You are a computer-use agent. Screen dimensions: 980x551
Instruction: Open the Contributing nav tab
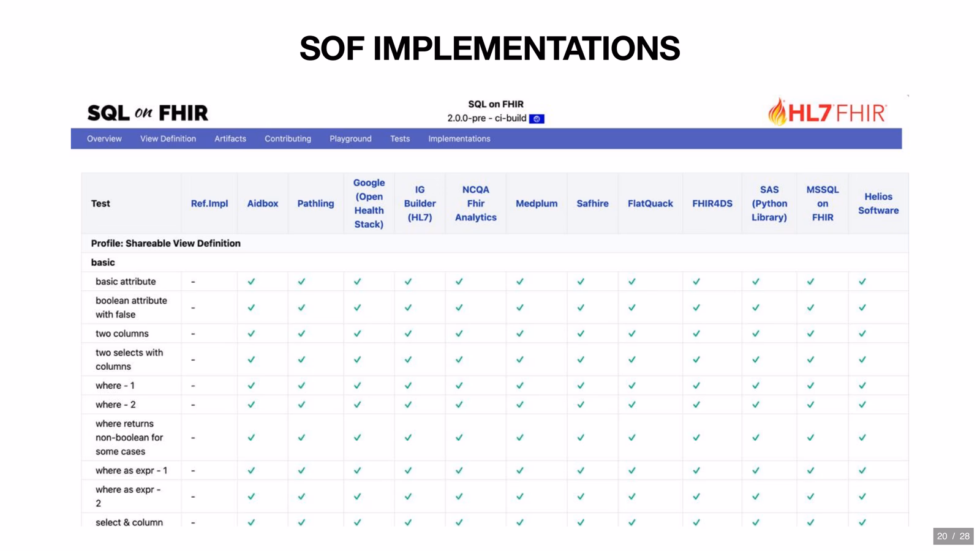[288, 139]
